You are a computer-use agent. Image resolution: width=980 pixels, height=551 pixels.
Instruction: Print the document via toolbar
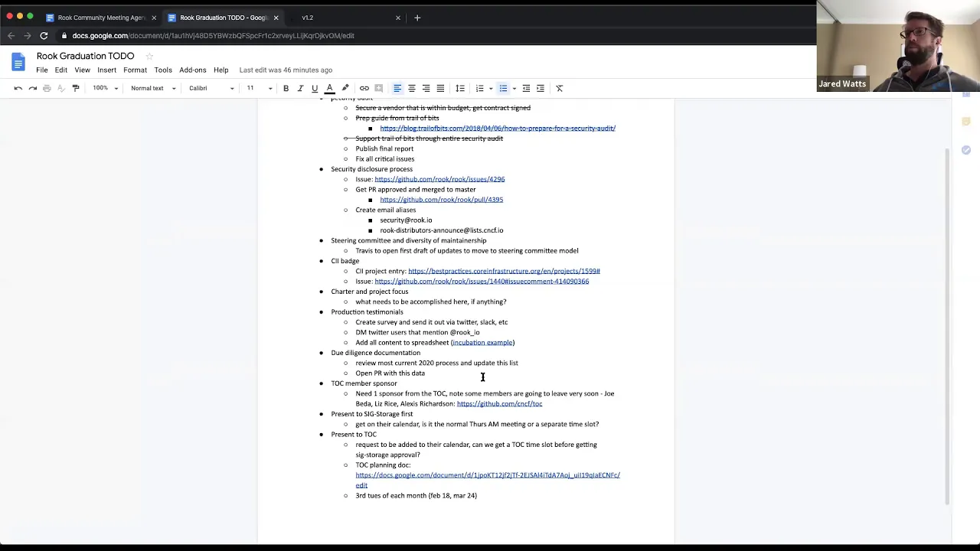click(x=47, y=88)
